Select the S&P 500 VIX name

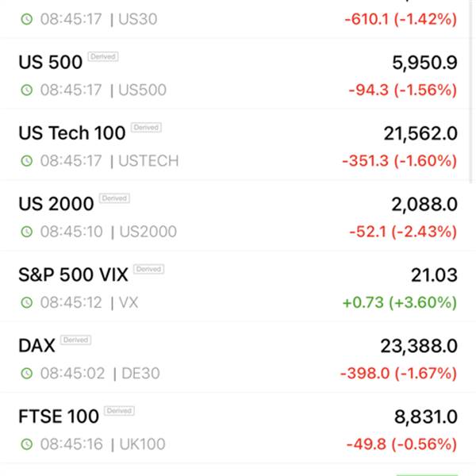73,274
